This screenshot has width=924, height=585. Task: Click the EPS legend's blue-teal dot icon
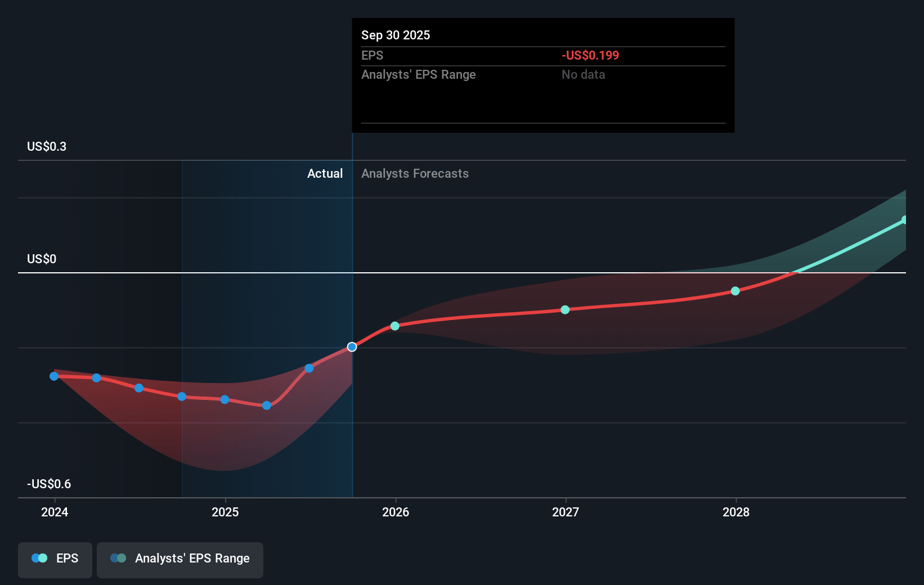tap(39, 559)
